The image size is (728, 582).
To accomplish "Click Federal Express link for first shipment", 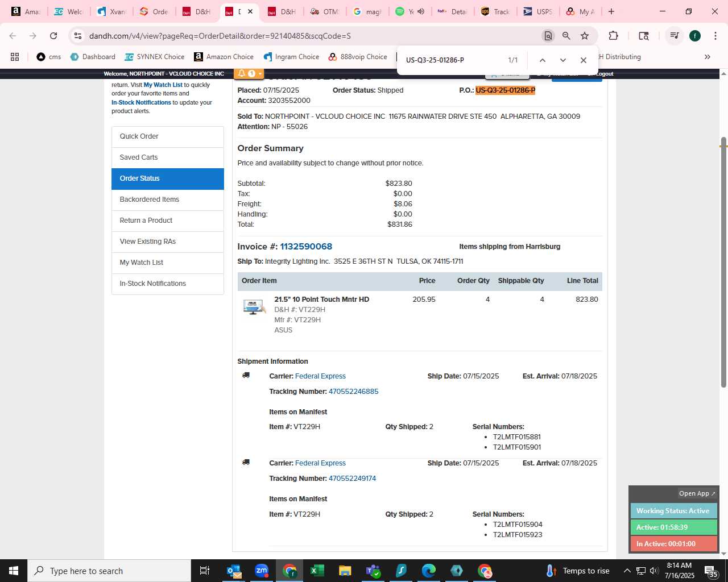I will 320,376.
